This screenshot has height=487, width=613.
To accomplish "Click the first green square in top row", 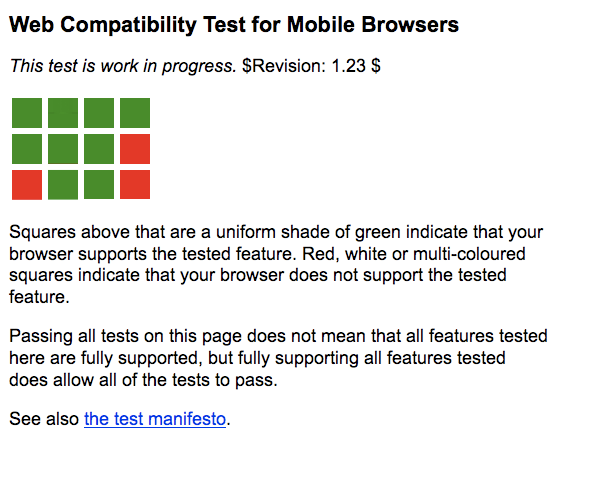I will pos(27,113).
